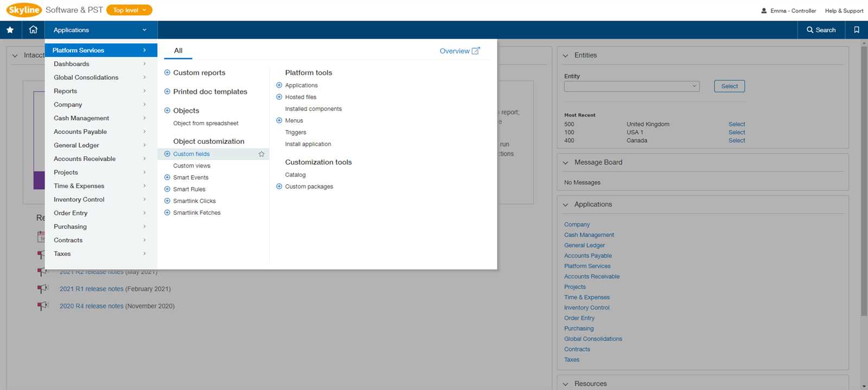Open the bookmark icon beside Search
Viewport: 868px width, 390px height.
[x=857, y=30]
